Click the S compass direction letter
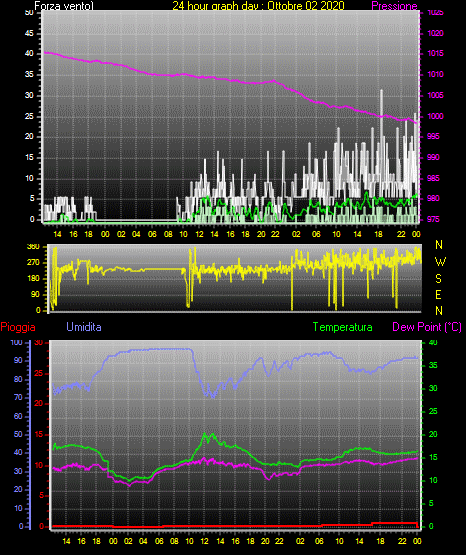The height and width of the screenshot is (555, 466). (438, 279)
